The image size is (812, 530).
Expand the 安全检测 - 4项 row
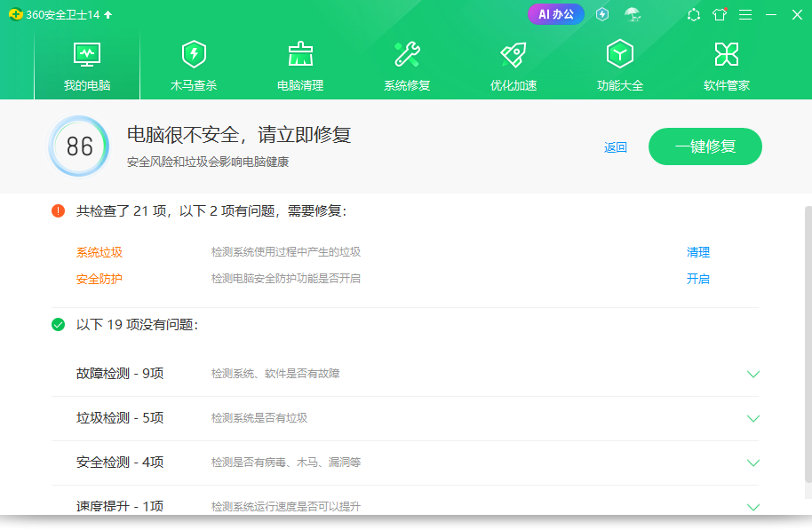click(753, 463)
